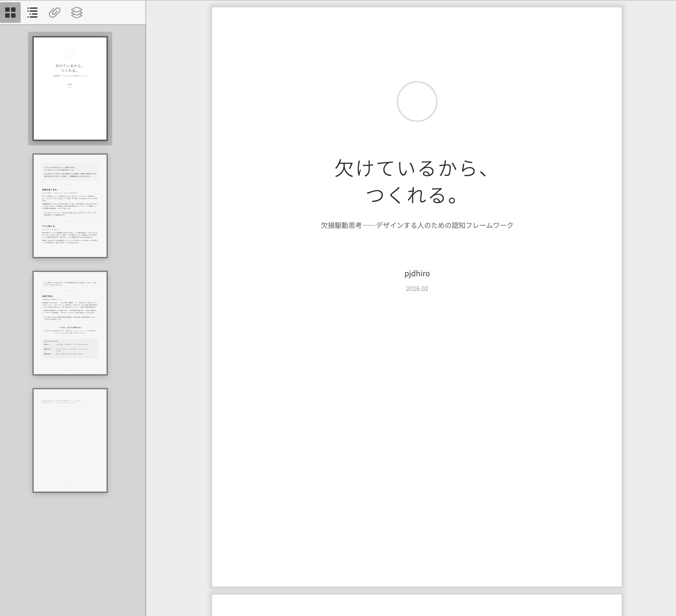Click the title line 'つくれる。'
The width and height of the screenshot is (676, 616).
(413, 195)
